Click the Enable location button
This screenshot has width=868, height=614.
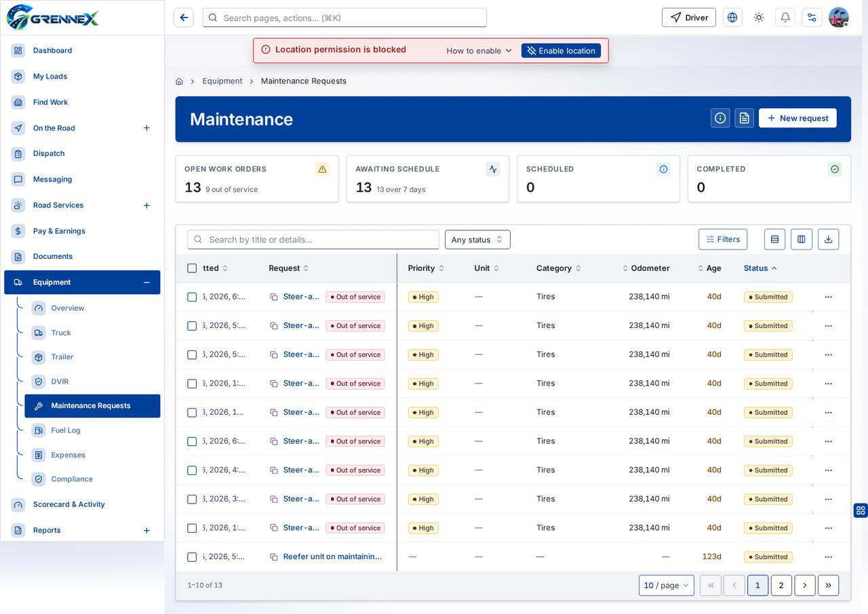pyautogui.click(x=561, y=51)
